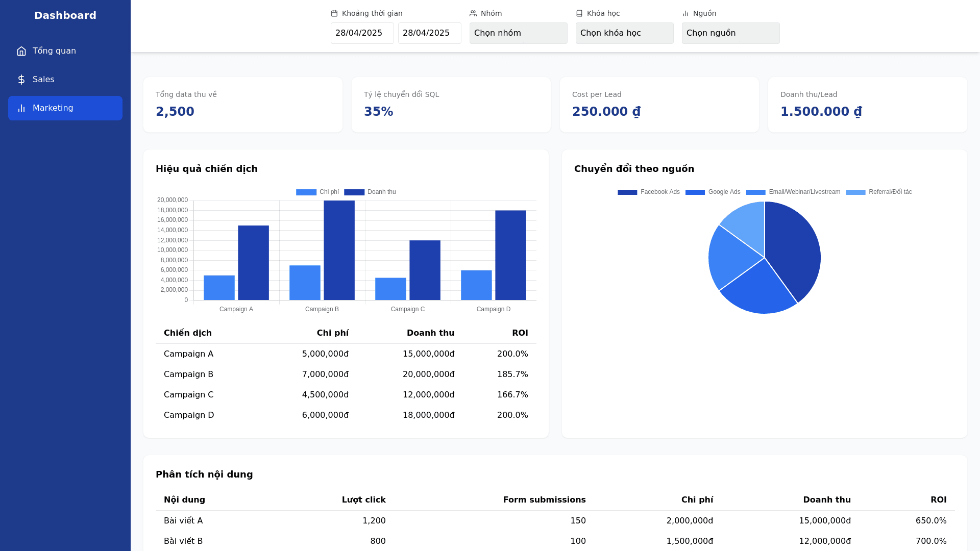Click the Dashboard title in sidebar

pos(65,15)
